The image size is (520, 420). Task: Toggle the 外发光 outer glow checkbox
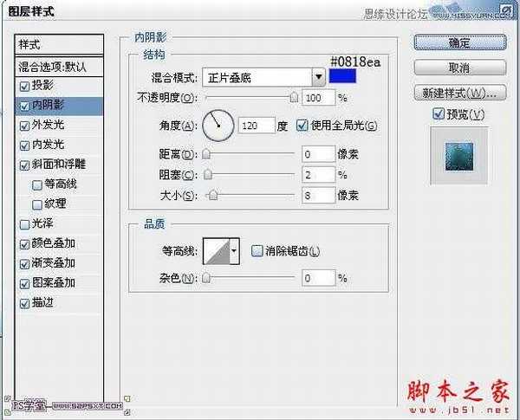(25, 126)
